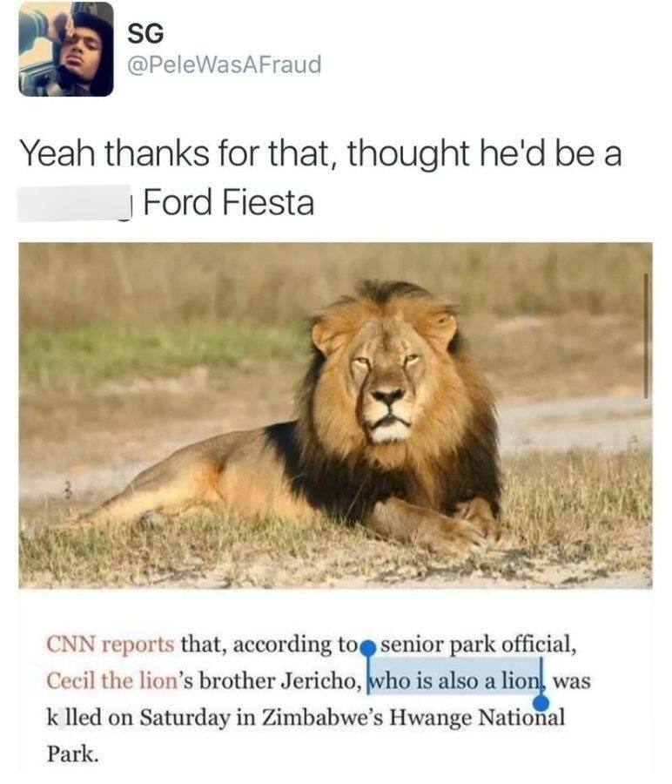
Task: Open the @PeleWasAFraud handle
Action: [224, 64]
